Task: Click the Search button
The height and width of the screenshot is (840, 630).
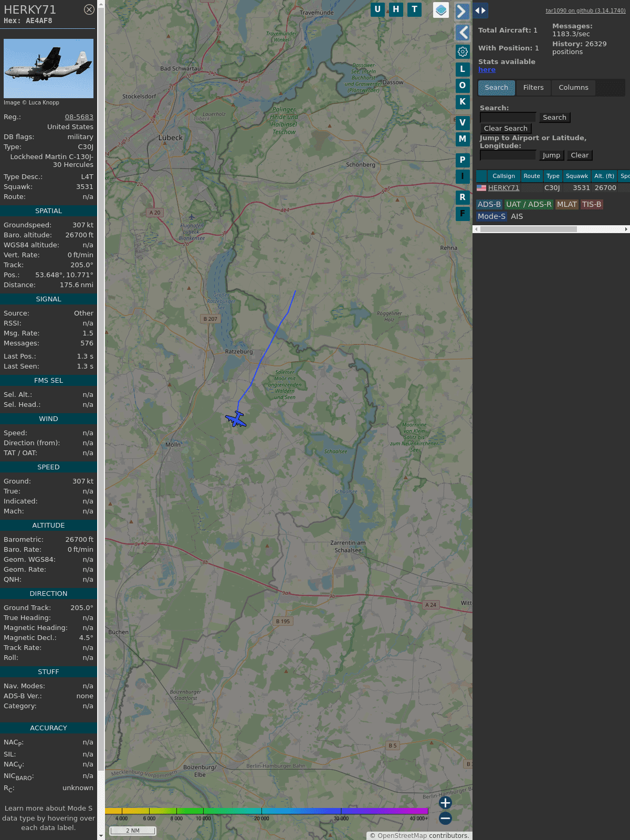Action: pyautogui.click(x=554, y=118)
